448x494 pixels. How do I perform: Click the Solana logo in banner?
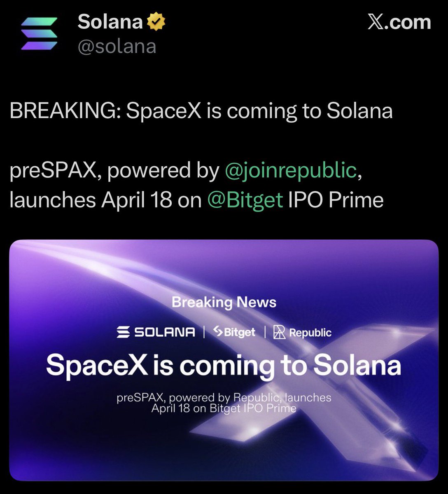point(156,332)
